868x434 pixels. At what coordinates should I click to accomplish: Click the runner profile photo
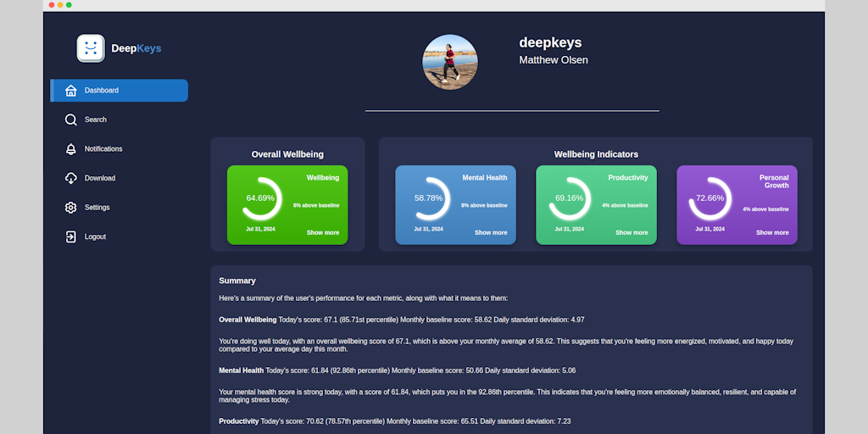pos(450,62)
